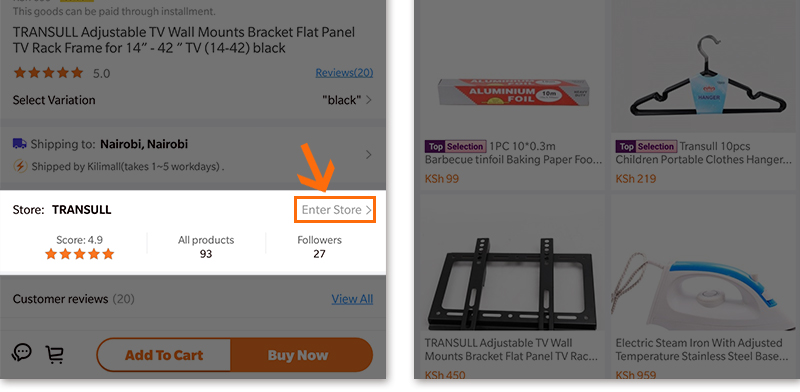This screenshot has width=800, height=392.
Task: Open the TV wall mount bracket thumbnail
Action: pos(512,284)
